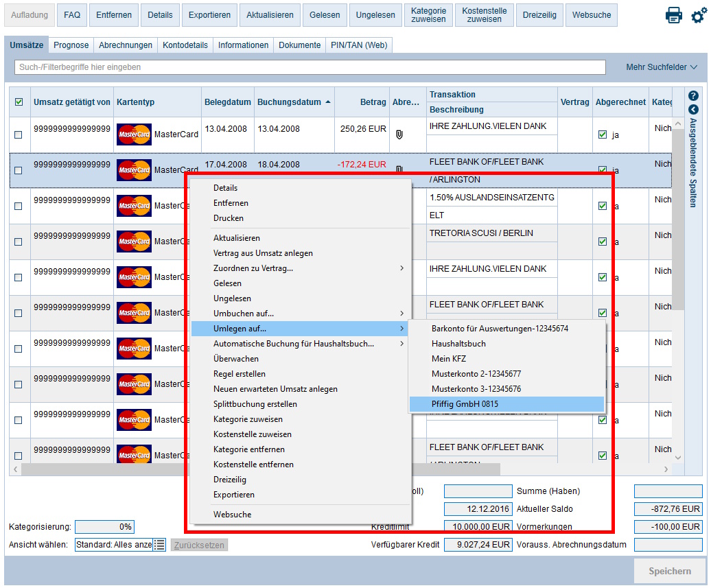Toggle the Abgerechnet checkbox in the first row
Image resolution: width=711 pixels, height=588 pixels.
[603, 134]
